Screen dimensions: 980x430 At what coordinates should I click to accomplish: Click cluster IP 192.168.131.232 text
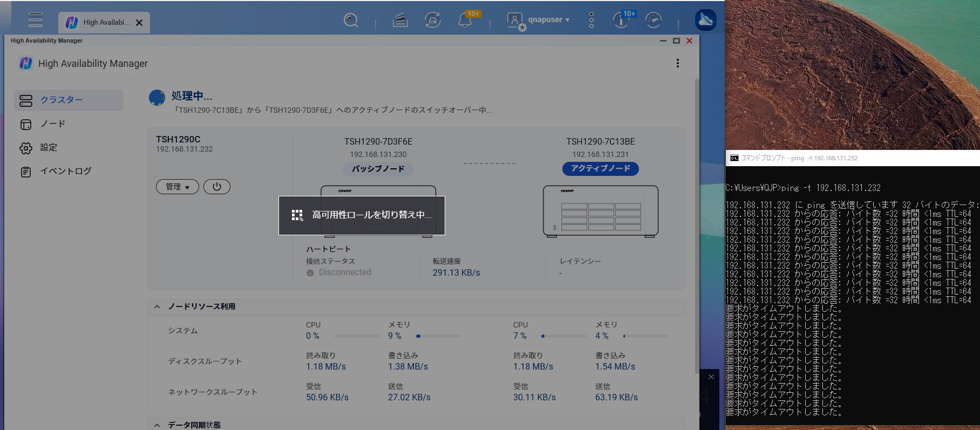coord(185,149)
